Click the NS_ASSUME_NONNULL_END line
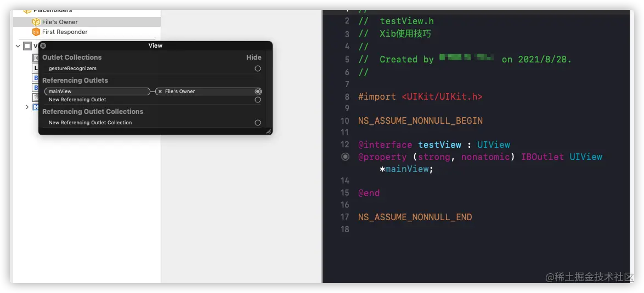Image resolution: width=644 pixels, height=293 pixels. [415, 217]
